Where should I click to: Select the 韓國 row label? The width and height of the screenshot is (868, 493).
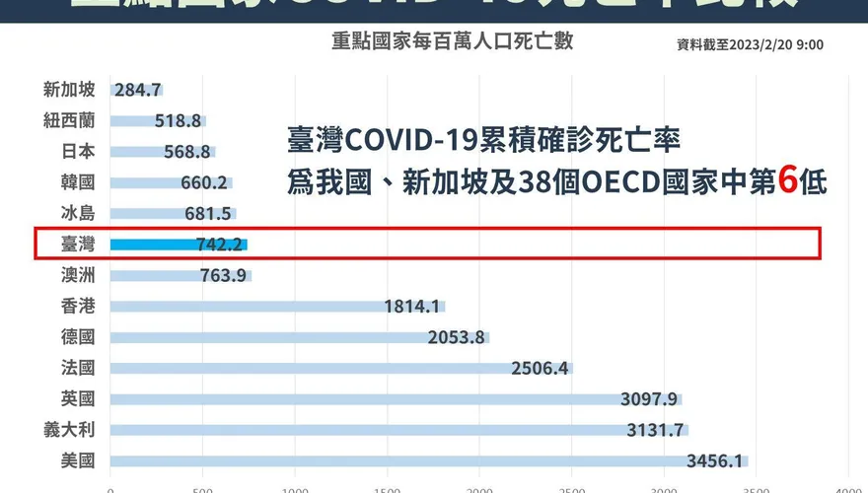pos(78,182)
